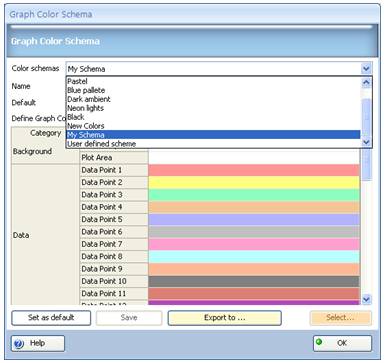Click the Data Point 4 tan swatch

pos(254,207)
